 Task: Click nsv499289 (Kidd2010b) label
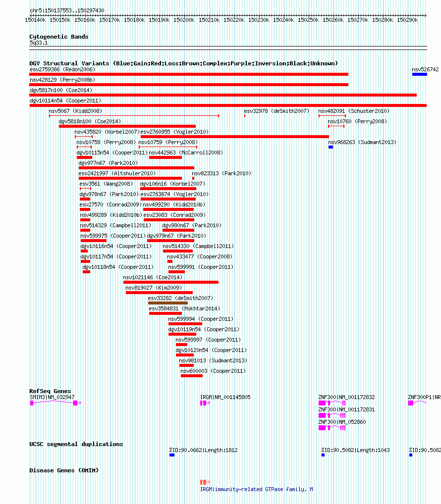coord(111,215)
